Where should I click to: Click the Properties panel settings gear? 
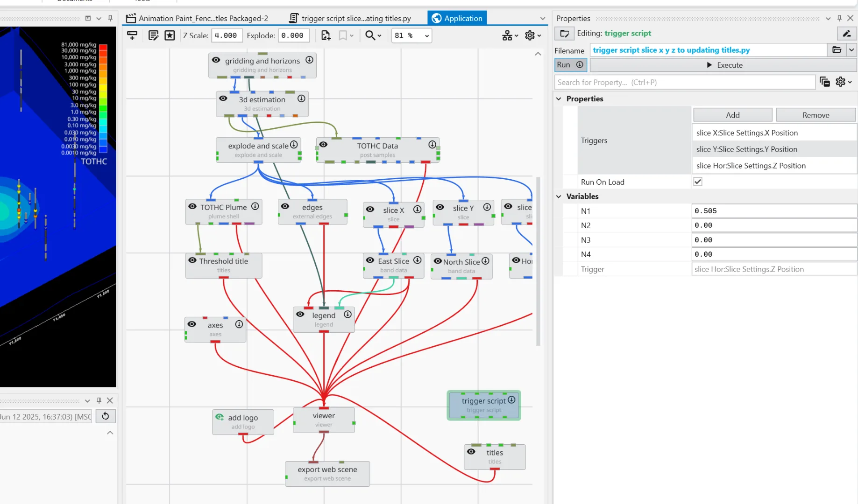click(x=843, y=82)
